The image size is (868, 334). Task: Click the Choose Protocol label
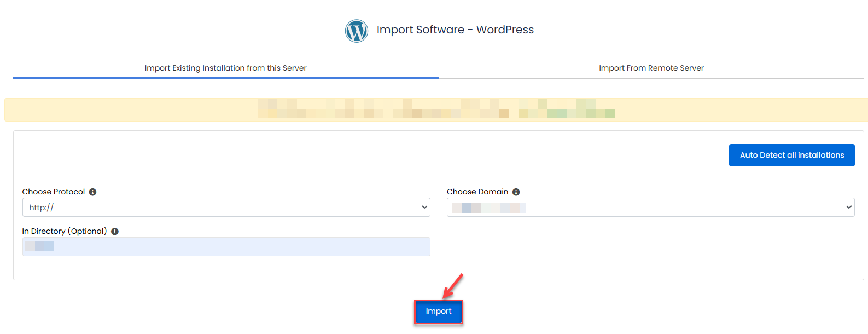(54, 192)
